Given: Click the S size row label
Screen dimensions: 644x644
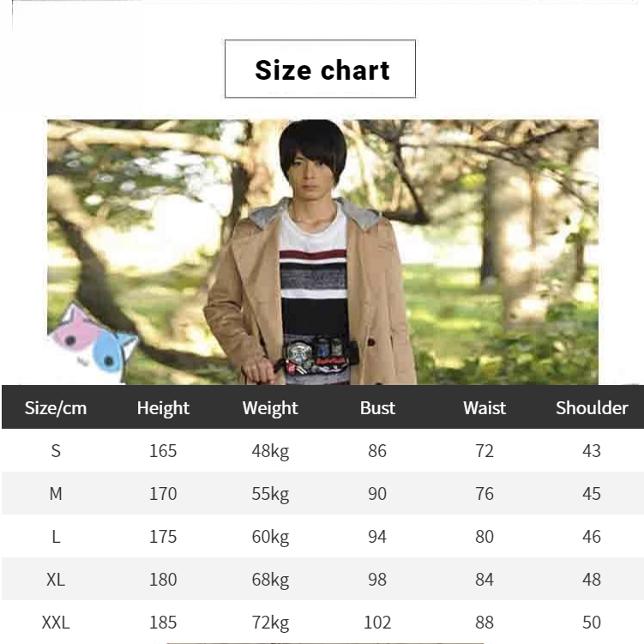Looking at the screenshot, I should click(x=56, y=451).
